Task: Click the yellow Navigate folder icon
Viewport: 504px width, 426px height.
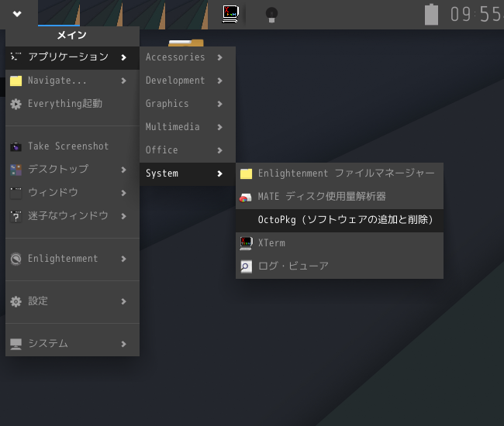Action: pyautogui.click(x=16, y=81)
